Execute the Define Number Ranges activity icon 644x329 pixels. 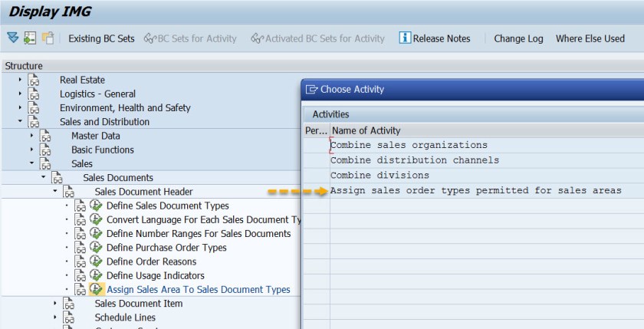point(96,233)
